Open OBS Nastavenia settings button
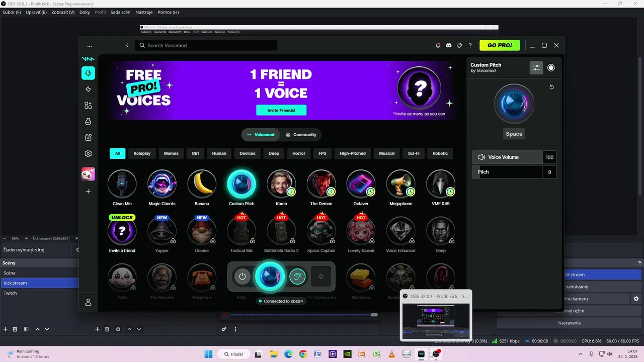644x362 pixels. pos(569,323)
